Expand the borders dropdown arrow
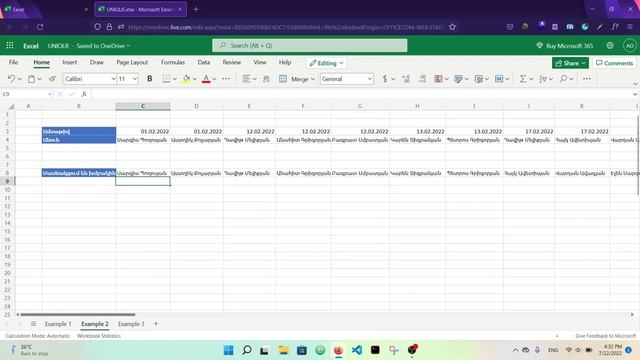 174,79
